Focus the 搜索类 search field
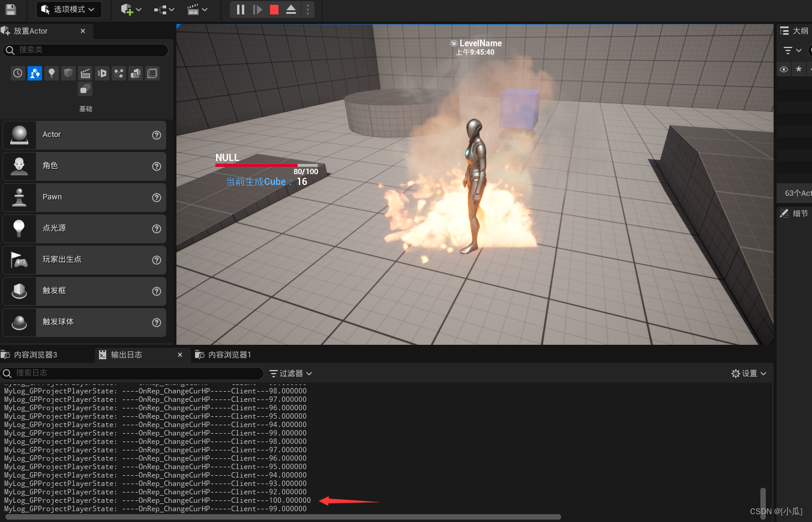Viewport: 812px width, 522px height. pos(86,50)
